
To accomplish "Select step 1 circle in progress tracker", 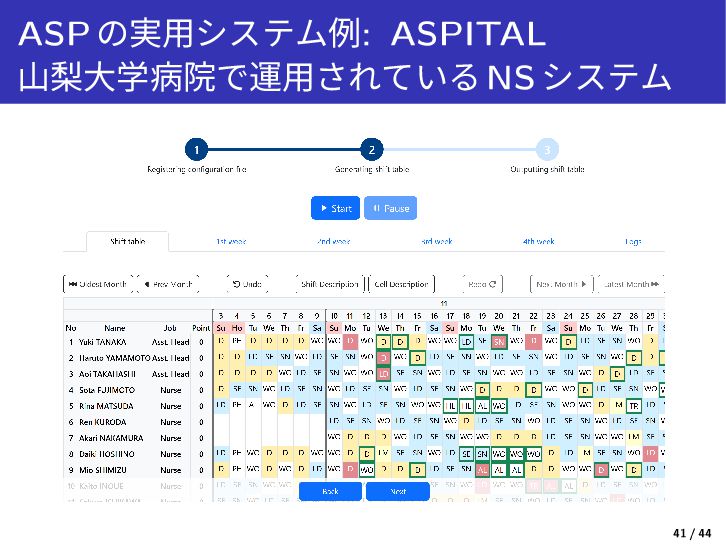I will (x=196, y=150).
